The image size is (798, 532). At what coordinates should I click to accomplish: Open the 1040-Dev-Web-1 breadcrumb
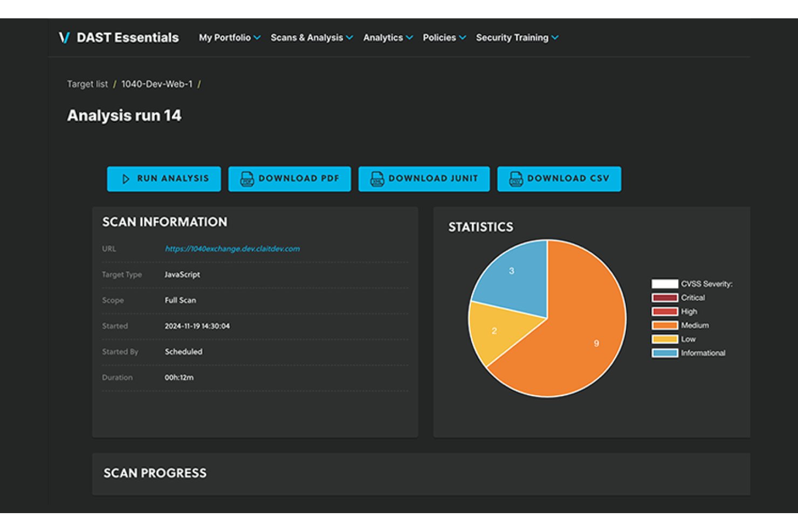(x=157, y=84)
